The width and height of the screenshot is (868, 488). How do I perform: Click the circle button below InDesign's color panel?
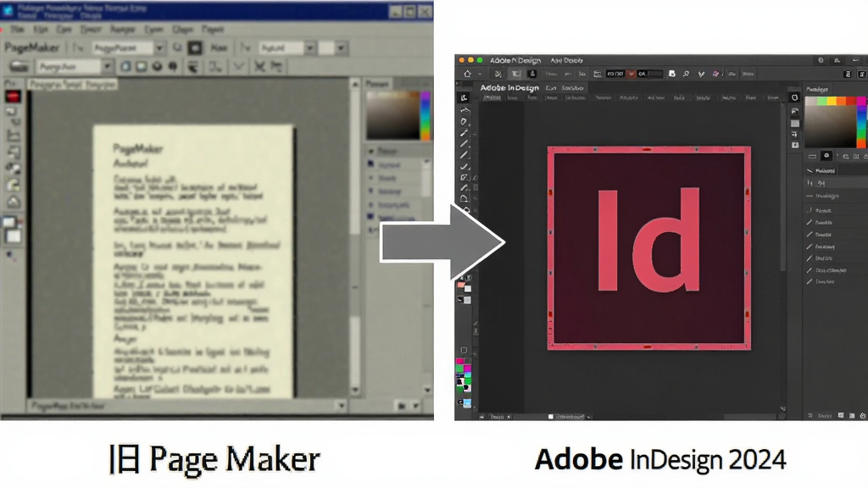point(826,156)
